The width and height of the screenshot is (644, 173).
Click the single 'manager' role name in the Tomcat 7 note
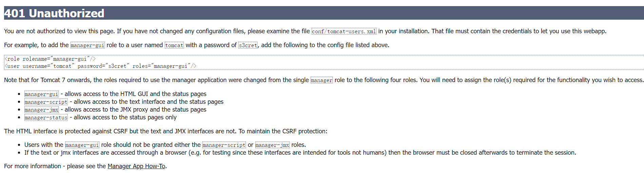click(x=321, y=80)
